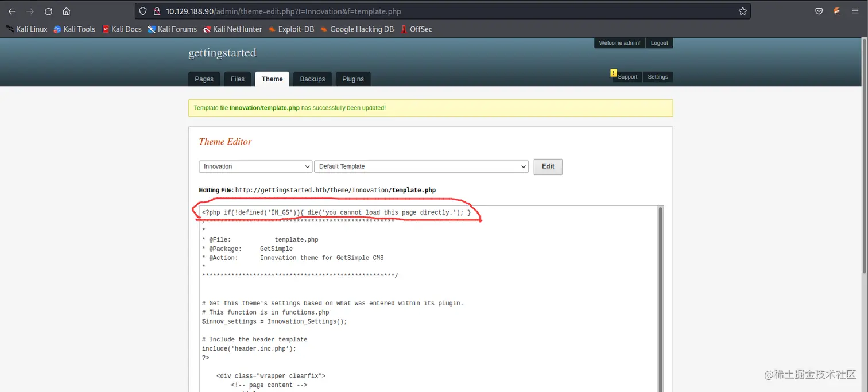Screen dimensions: 868x392
Task: Open the OffSec bookmark
Action: pyautogui.click(x=416, y=29)
